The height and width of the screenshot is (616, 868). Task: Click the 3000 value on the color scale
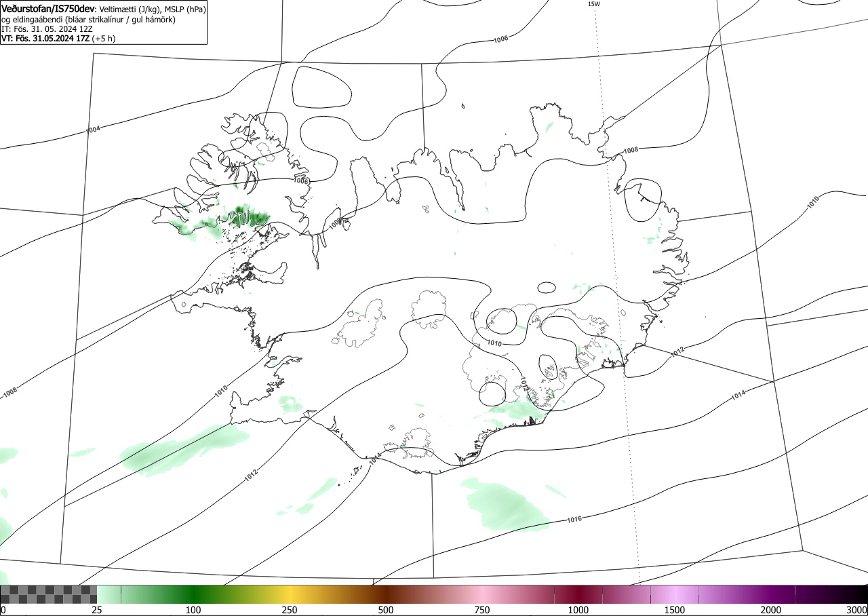click(857, 610)
